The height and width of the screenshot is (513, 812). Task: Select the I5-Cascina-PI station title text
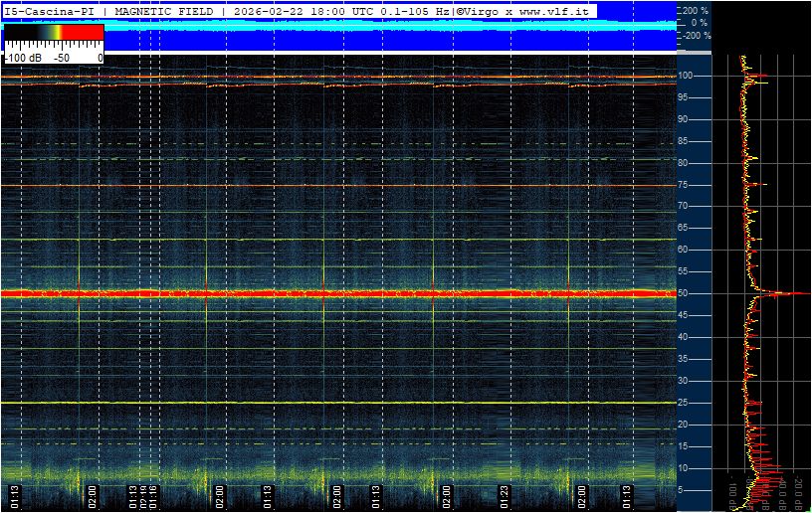[x=49, y=11]
